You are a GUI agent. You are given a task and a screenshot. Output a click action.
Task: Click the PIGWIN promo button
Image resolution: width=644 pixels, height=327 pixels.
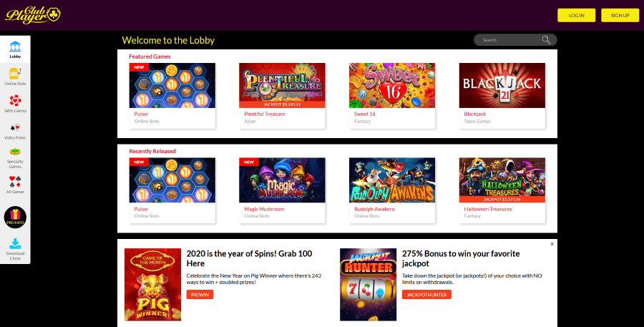(x=200, y=295)
